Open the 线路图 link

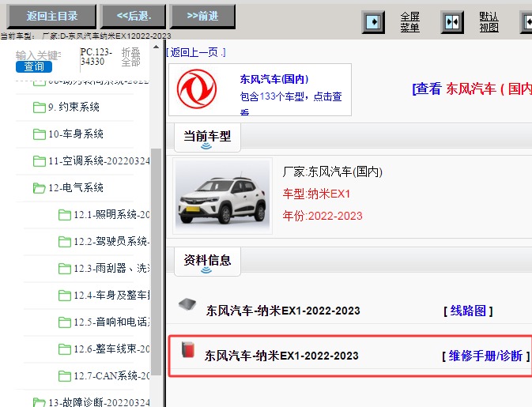468,311
